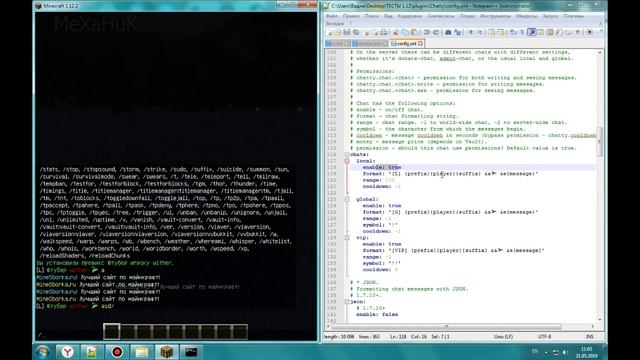Toggle show all characters icon
This screenshot has height=360, width=640.
click(522, 32)
